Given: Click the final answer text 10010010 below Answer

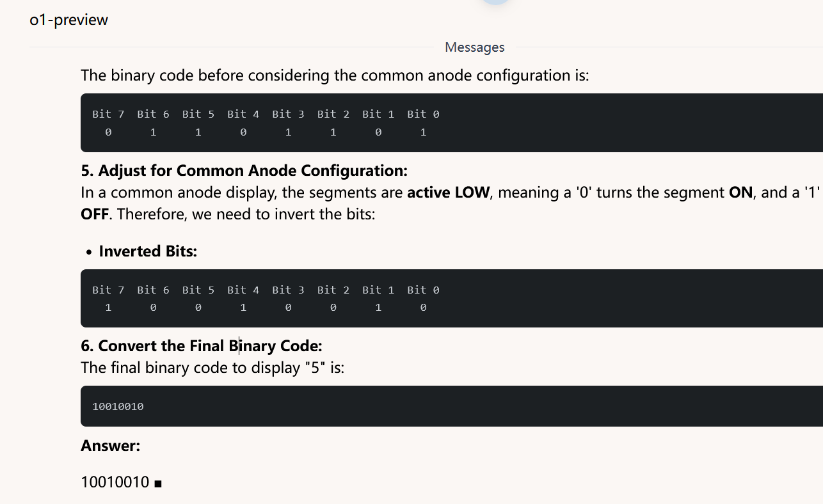Looking at the screenshot, I should [x=115, y=482].
